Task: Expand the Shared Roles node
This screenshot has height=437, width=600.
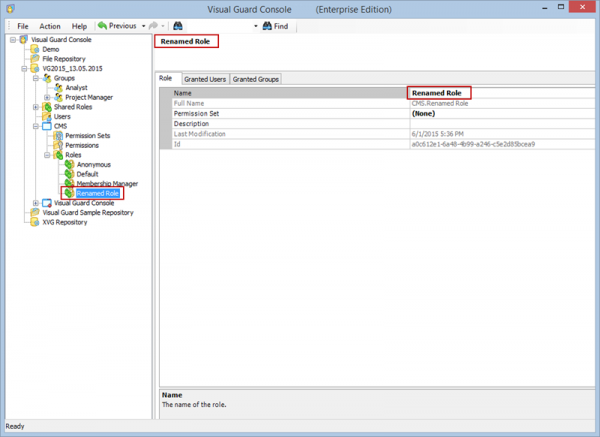Action: click(36, 107)
